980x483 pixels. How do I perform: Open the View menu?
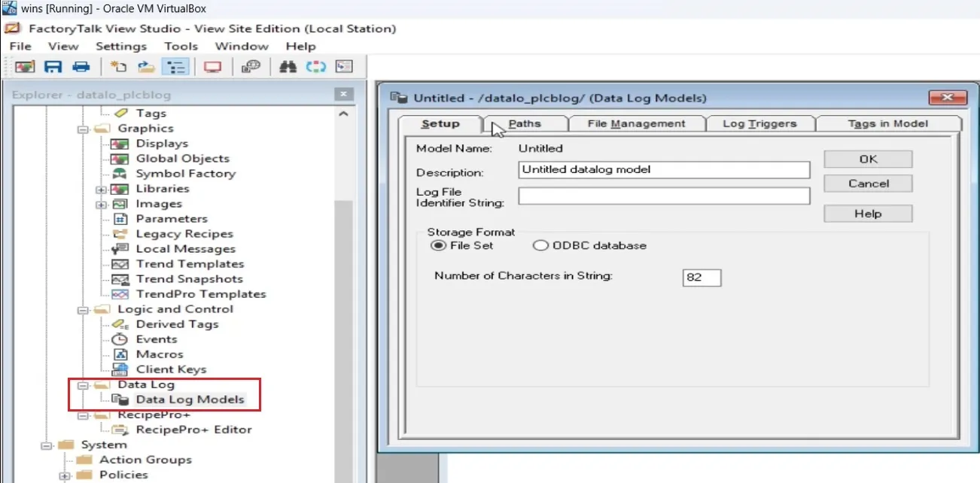click(x=63, y=46)
